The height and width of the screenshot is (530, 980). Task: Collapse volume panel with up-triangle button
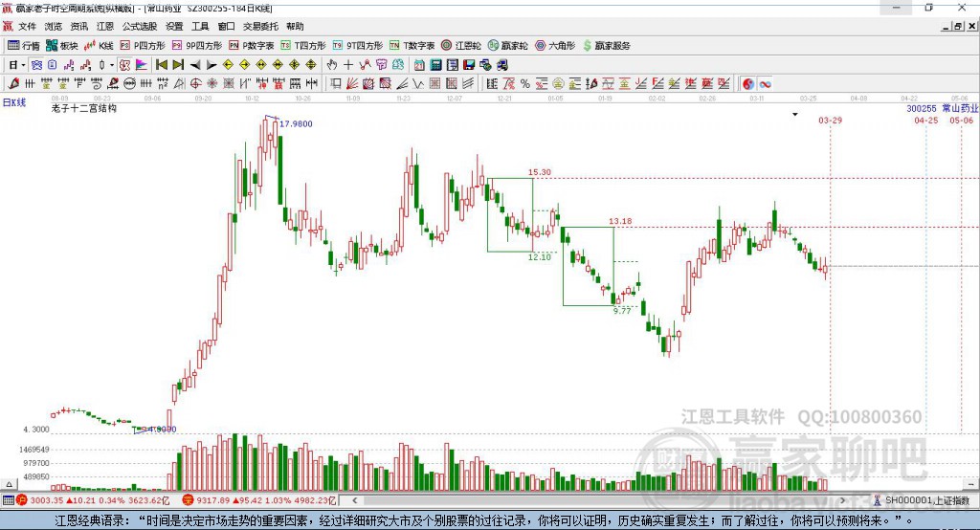pos(10,484)
